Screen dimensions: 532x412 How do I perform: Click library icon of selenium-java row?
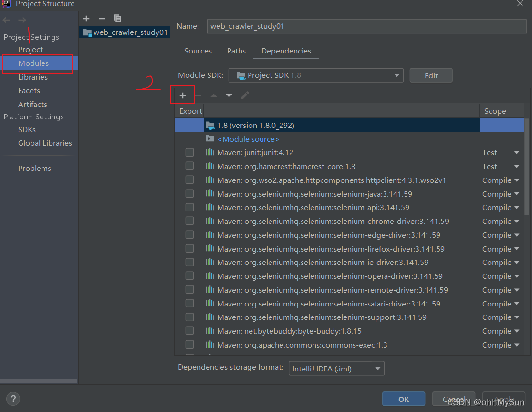pyautogui.click(x=209, y=193)
